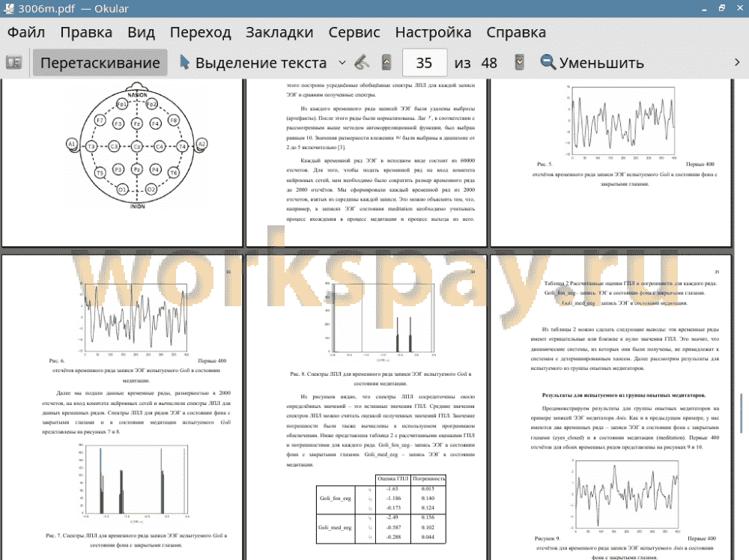Click the table value 0.102
Screen dimensions: 749x560
tap(428, 528)
